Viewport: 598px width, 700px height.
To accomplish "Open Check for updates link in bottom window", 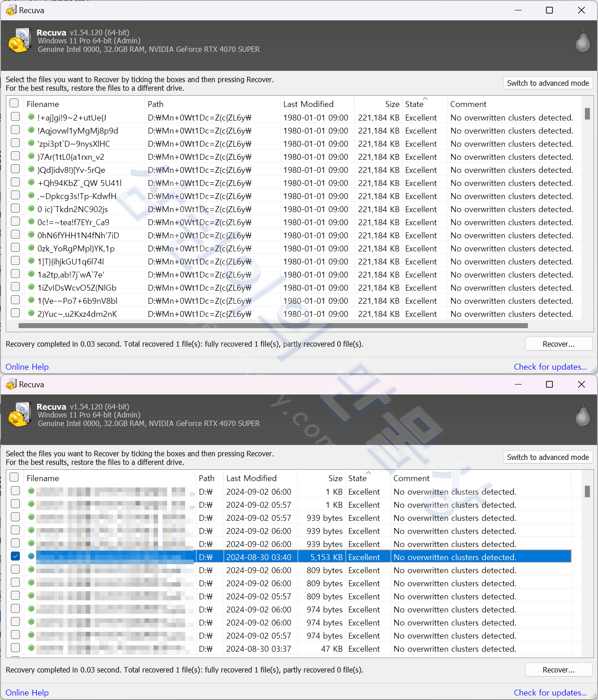I will [x=550, y=693].
